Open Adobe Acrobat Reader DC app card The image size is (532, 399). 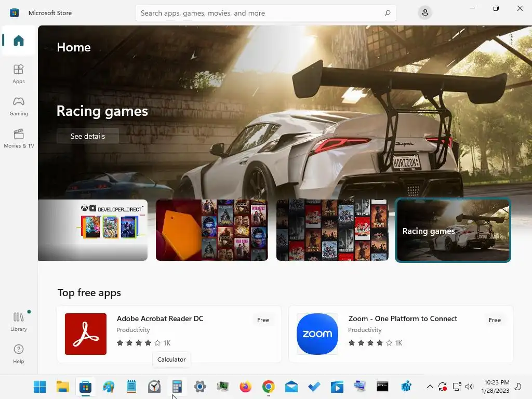169,334
